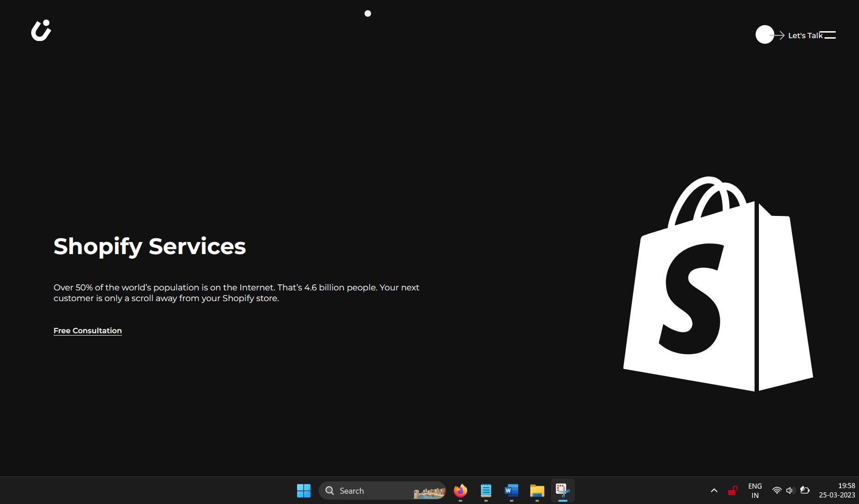Screen dimensions: 859x504
Task: Open the Wi-Fi network settings icon
Action: [x=777, y=491]
